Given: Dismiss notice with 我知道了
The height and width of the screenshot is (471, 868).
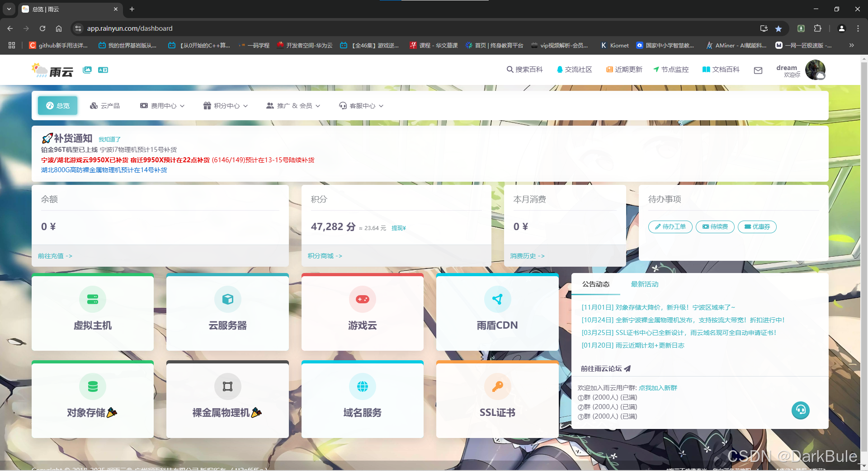Looking at the screenshot, I should pos(109,139).
